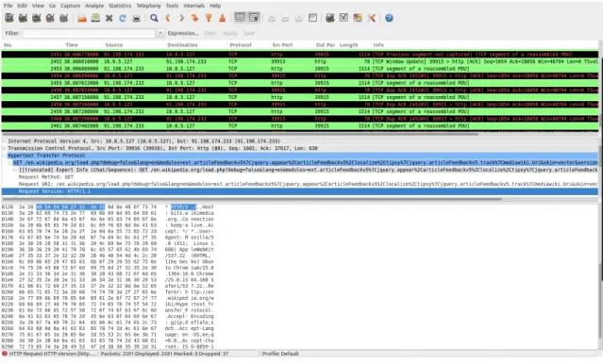Collapse the GET request tree node
The height and width of the screenshot is (364, 603).
coord(9,162)
